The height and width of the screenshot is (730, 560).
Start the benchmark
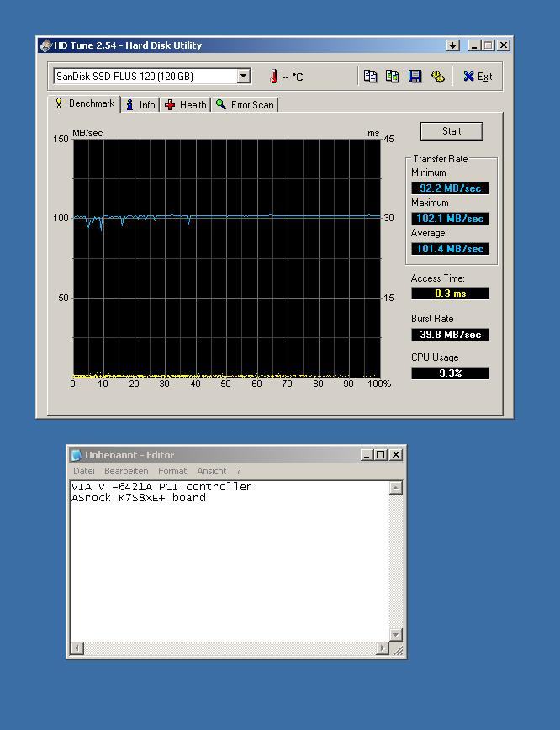(452, 131)
